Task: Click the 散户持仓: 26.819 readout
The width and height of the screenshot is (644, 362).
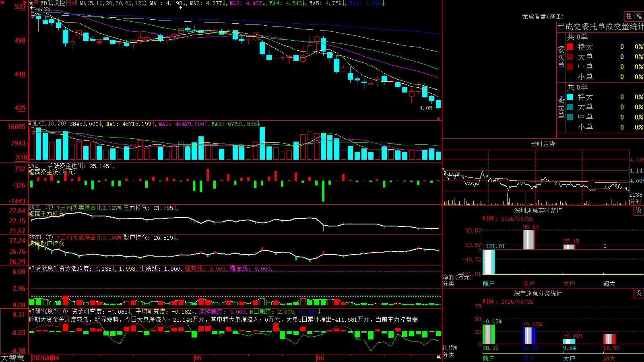Action: tap(151, 238)
